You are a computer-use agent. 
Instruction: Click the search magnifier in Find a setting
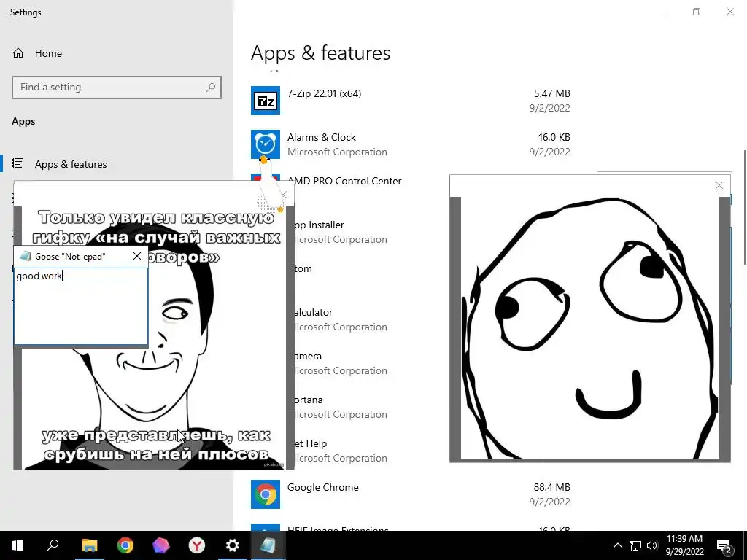[211, 87]
